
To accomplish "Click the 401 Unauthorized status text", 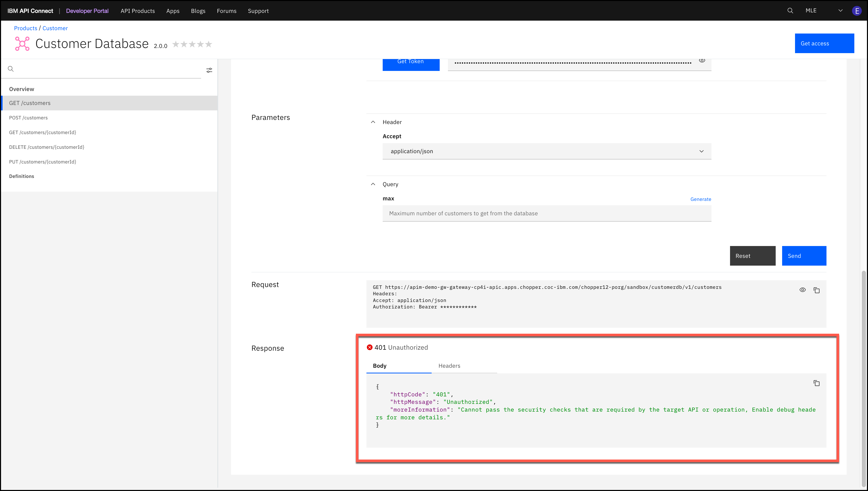I will [401, 347].
